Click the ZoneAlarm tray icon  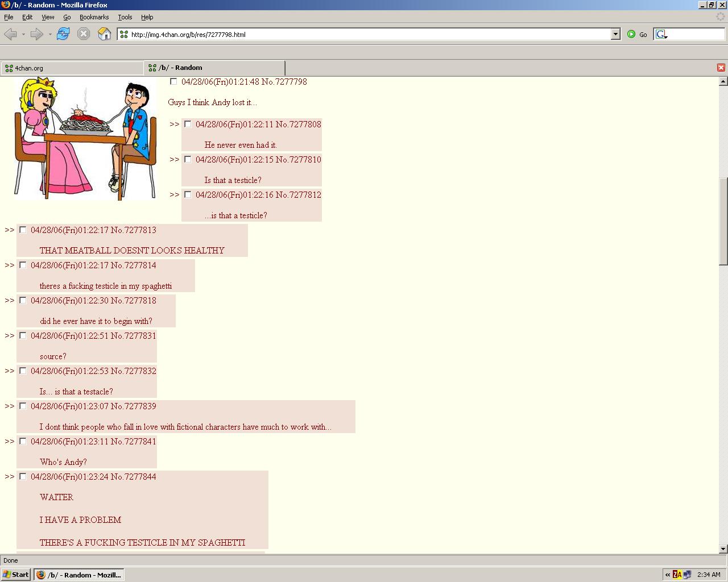[x=677, y=575]
